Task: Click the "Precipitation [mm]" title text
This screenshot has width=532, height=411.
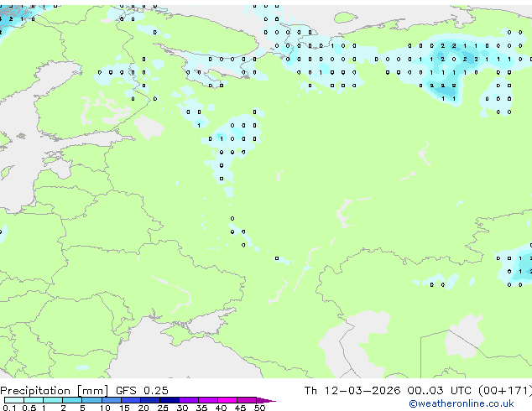Action: [55, 391]
